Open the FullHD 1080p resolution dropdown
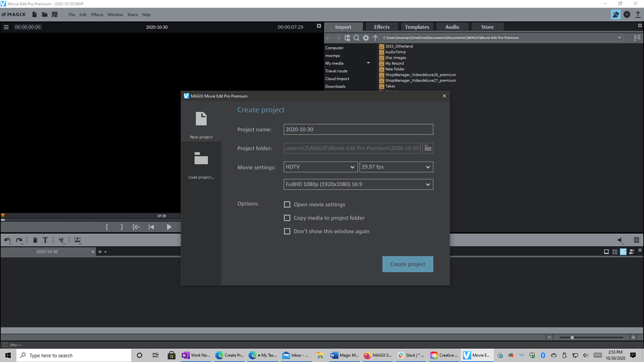 click(358, 184)
